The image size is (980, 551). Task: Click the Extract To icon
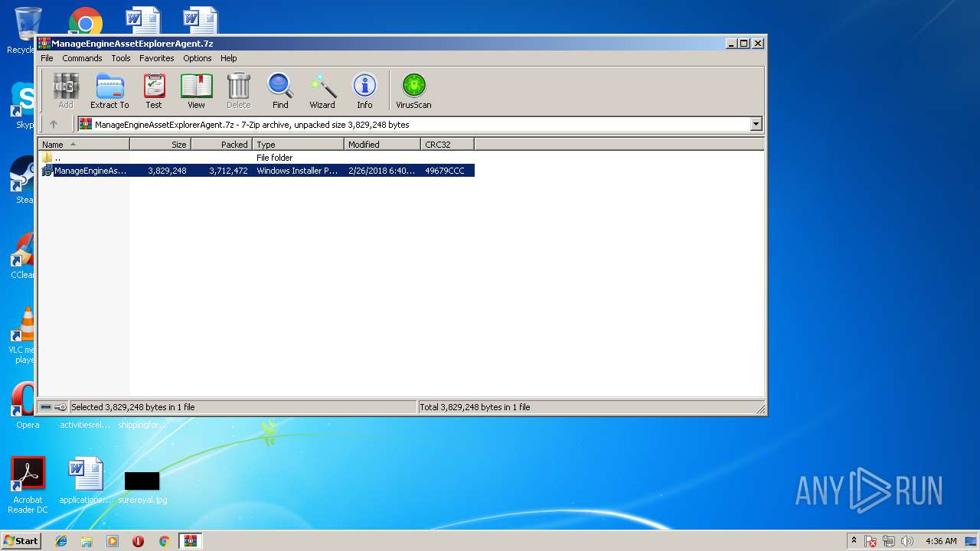[109, 91]
